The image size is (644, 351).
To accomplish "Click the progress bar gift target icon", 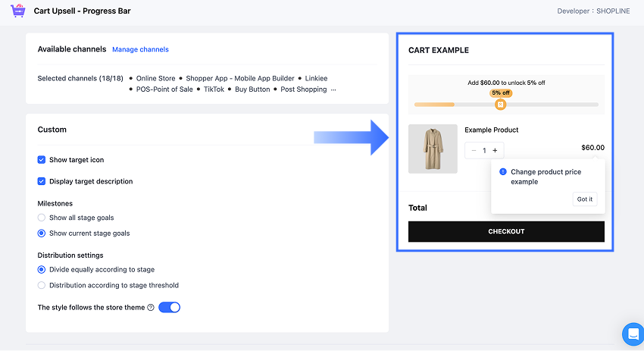I will (x=500, y=104).
